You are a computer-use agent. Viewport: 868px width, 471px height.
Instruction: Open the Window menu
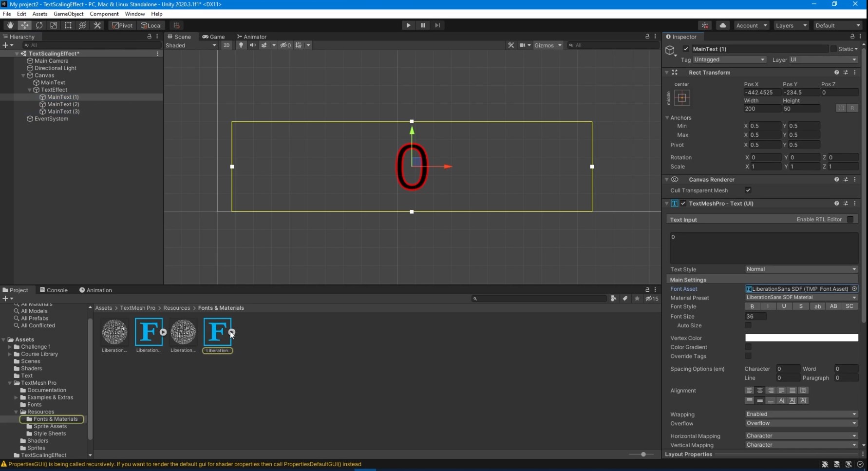click(135, 14)
